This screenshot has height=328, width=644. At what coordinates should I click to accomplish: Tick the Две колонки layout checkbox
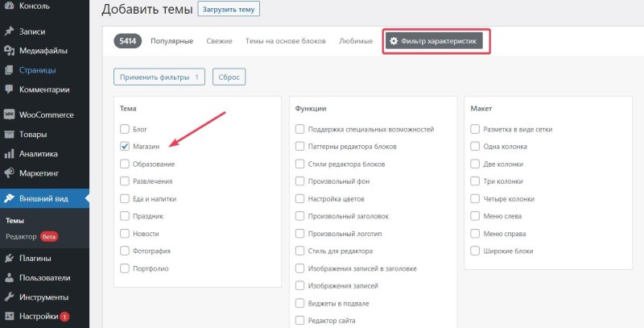pyautogui.click(x=475, y=164)
